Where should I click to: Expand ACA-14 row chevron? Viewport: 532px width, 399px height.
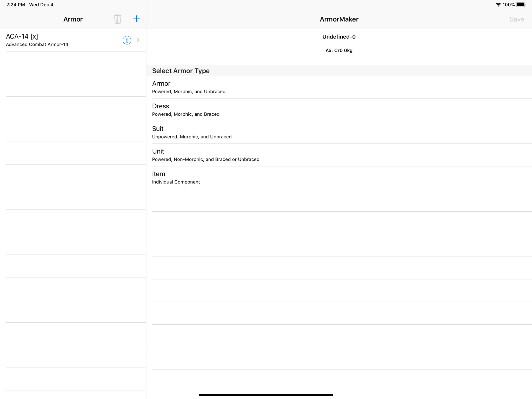(x=138, y=40)
